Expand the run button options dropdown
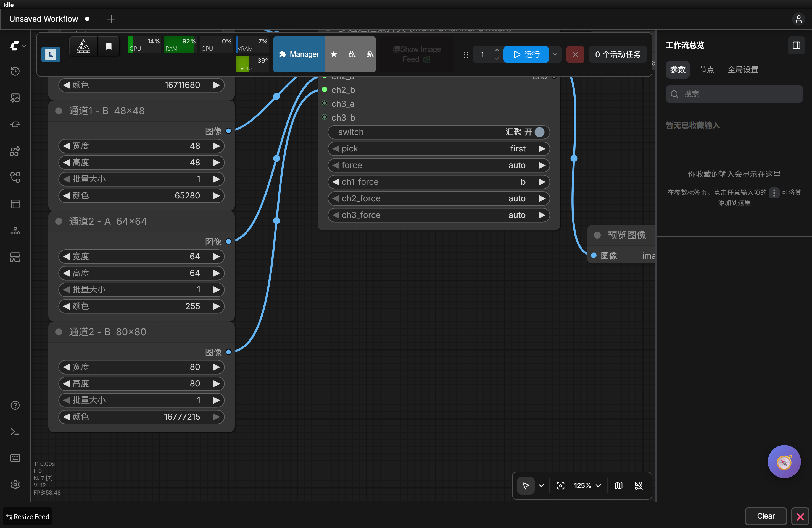Image resolution: width=812 pixels, height=528 pixels. (x=555, y=54)
